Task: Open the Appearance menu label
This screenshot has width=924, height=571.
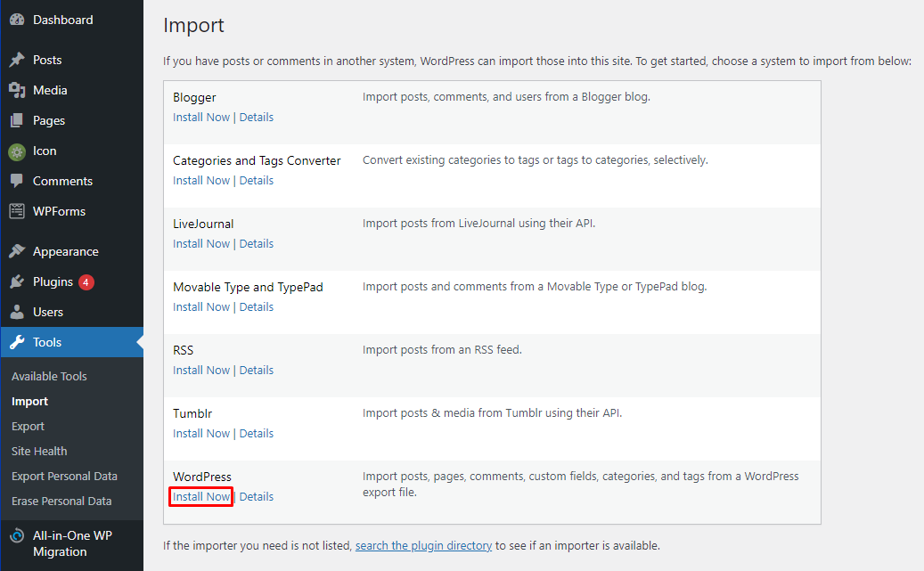Action: tap(65, 251)
